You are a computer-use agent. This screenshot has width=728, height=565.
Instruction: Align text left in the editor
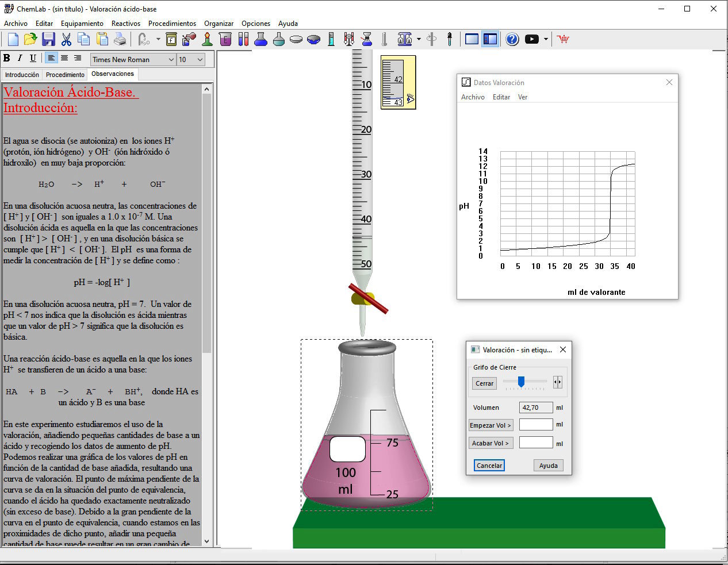tap(51, 58)
